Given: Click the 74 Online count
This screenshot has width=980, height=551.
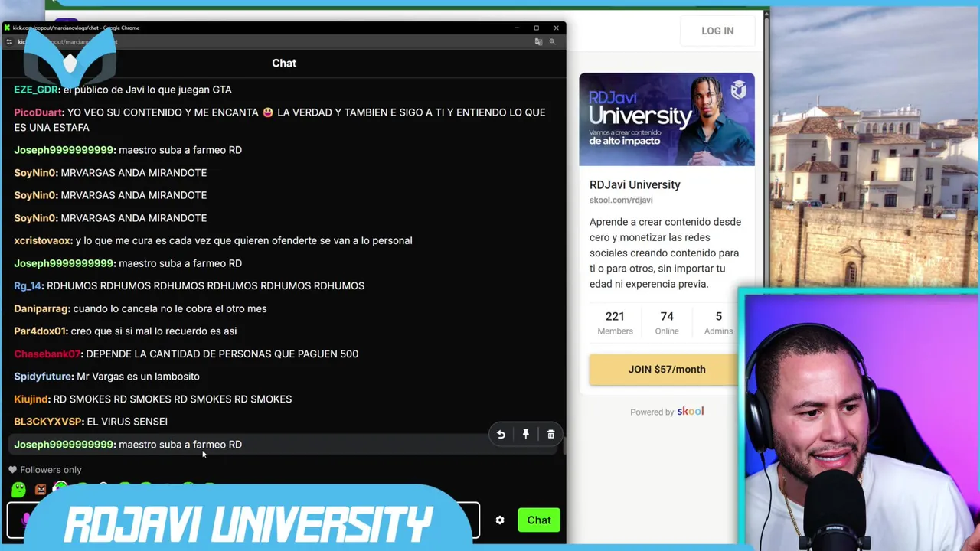Looking at the screenshot, I should 667,322.
